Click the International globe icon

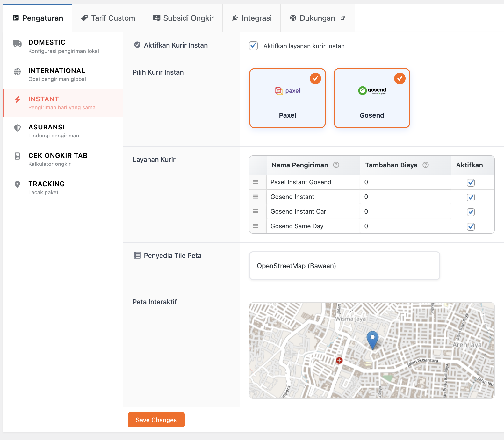click(x=18, y=71)
